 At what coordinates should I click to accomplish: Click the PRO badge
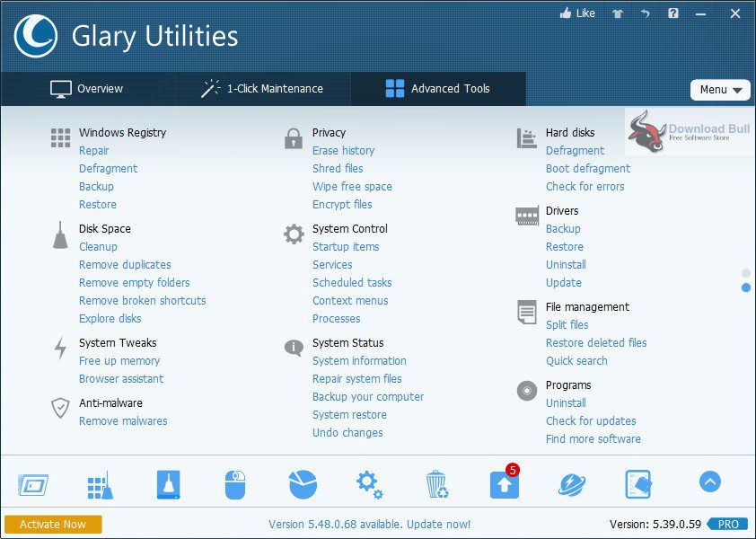[x=728, y=525]
